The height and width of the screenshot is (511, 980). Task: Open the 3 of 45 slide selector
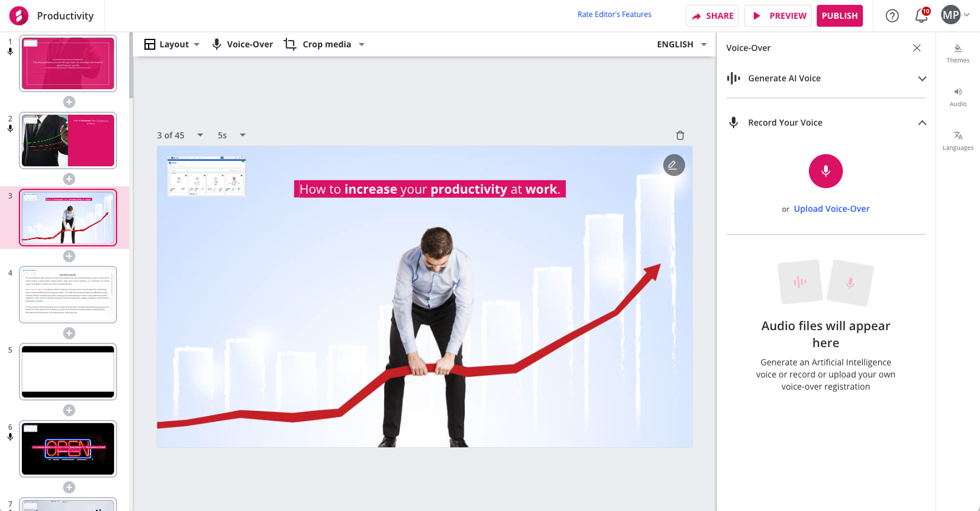(x=180, y=135)
